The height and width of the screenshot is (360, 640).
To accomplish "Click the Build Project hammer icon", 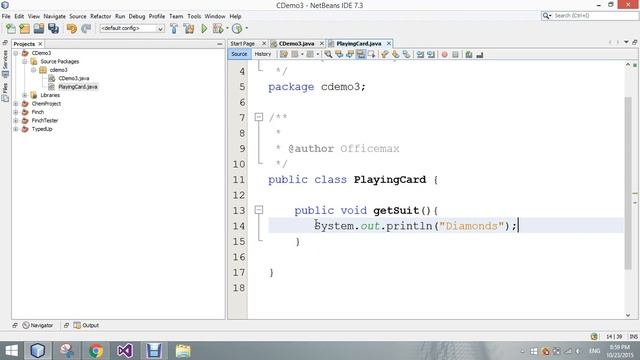I will coord(174,29).
